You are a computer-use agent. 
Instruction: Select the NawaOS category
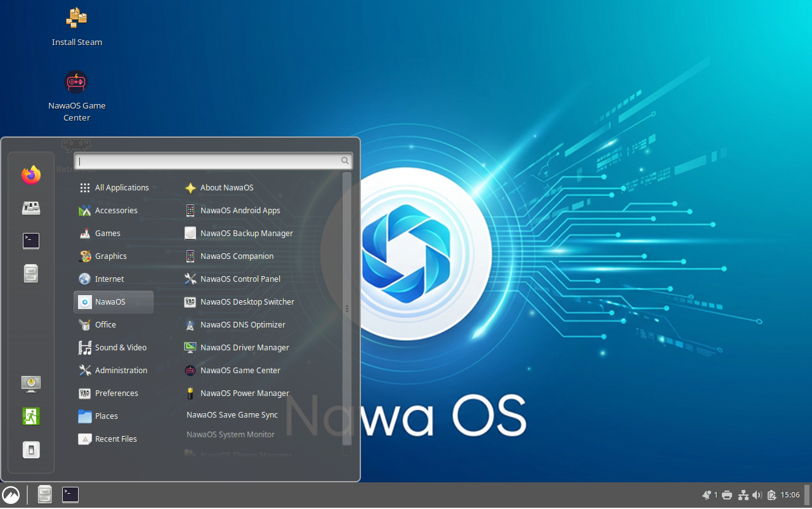click(x=113, y=301)
